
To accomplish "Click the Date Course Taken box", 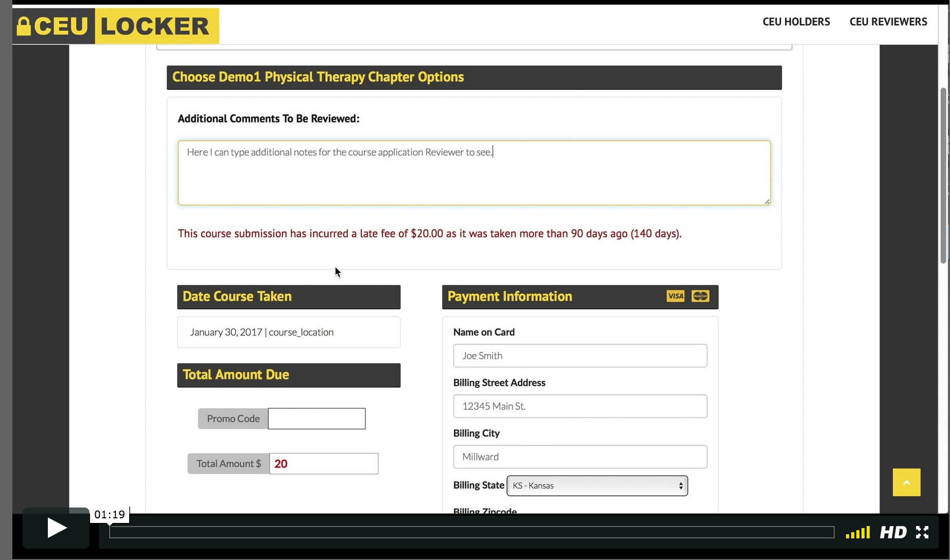I will (288, 332).
